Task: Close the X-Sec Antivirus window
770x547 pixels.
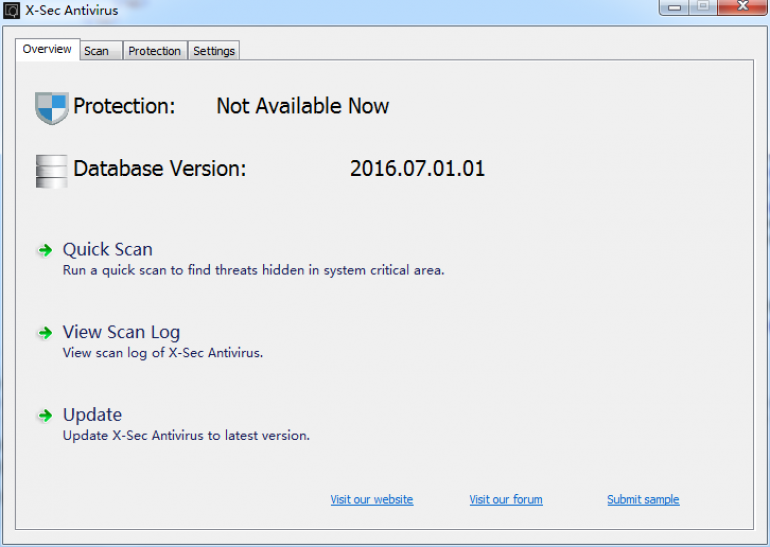Action: click(742, 7)
